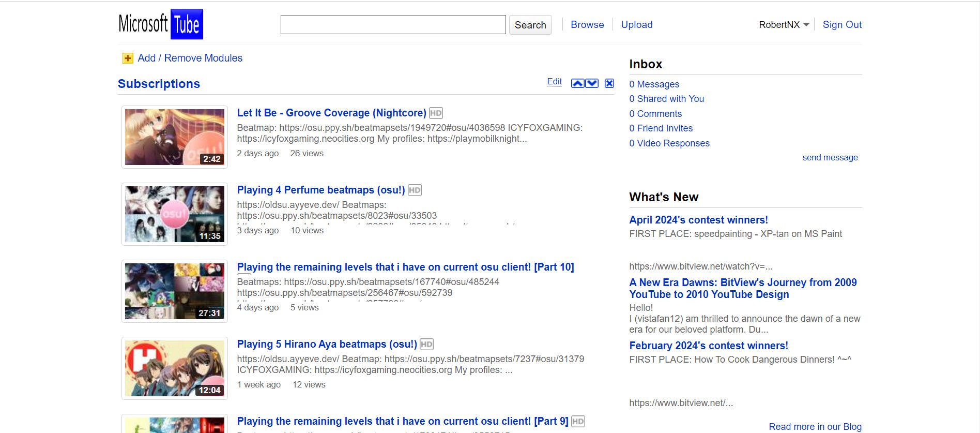
Task: Close the Subscriptions module with X icon
Action: pyautogui.click(x=609, y=83)
